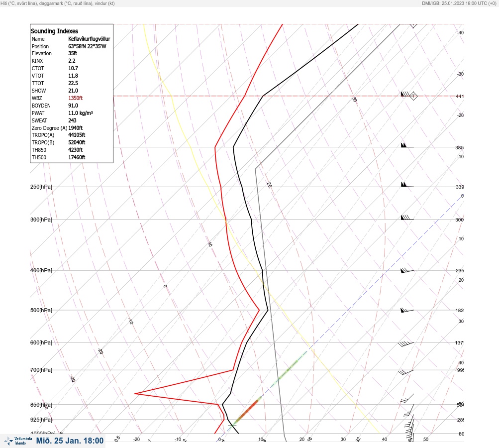499x448 pixels.
Task: Click the 400[hPa] pressure label
Action: (x=41, y=270)
